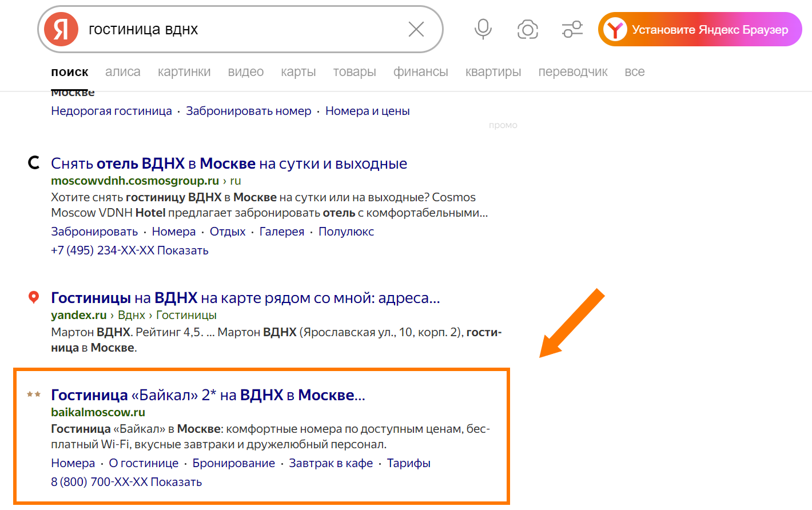The image size is (812, 510).
Task: Start voice search with microphone icon
Action: (x=483, y=29)
